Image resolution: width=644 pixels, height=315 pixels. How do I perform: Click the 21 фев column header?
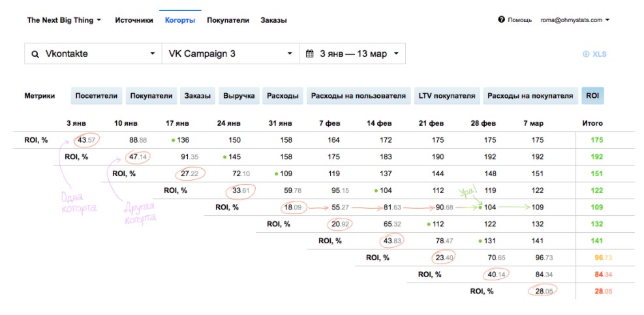[431, 123]
